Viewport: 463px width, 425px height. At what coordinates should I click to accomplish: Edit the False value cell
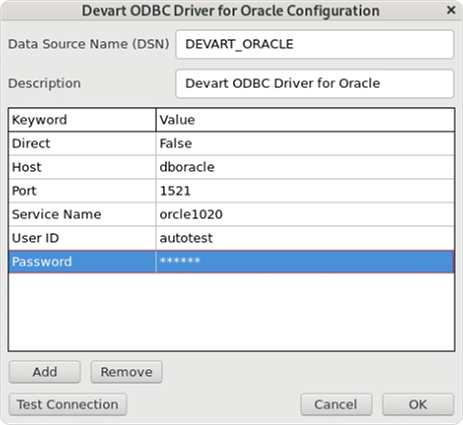coord(305,144)
